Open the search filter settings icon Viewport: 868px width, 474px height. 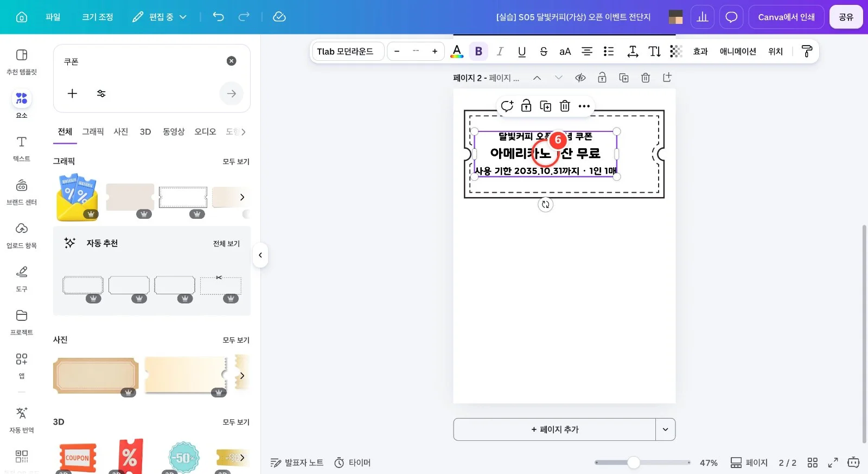pos(101,93)
